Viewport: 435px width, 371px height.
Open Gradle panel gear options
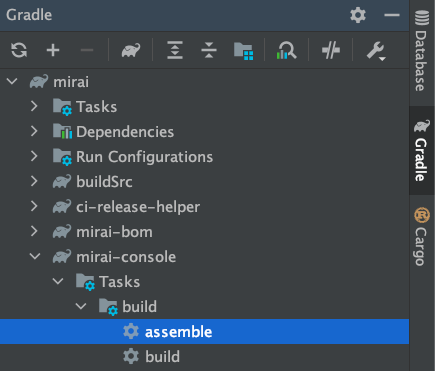click(x=358, y=15)
